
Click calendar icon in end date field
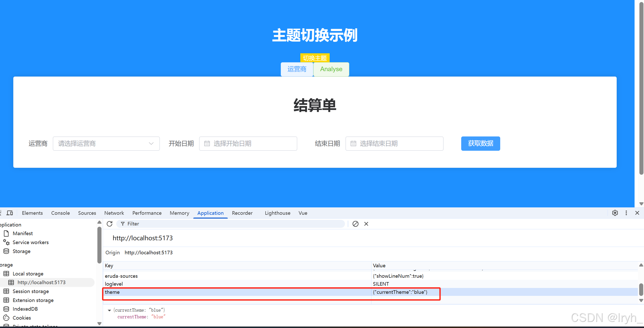353,144
